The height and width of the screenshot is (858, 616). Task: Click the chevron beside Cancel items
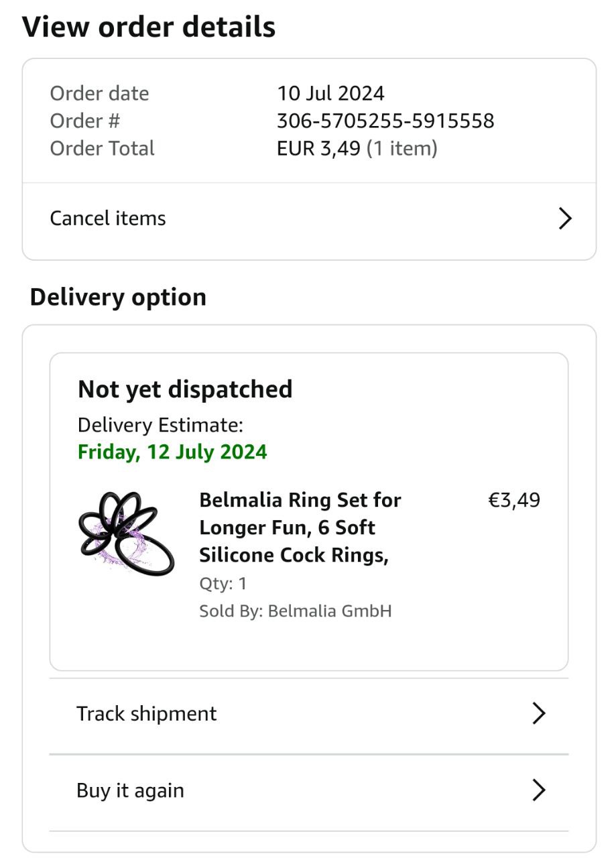coord(565,219)
